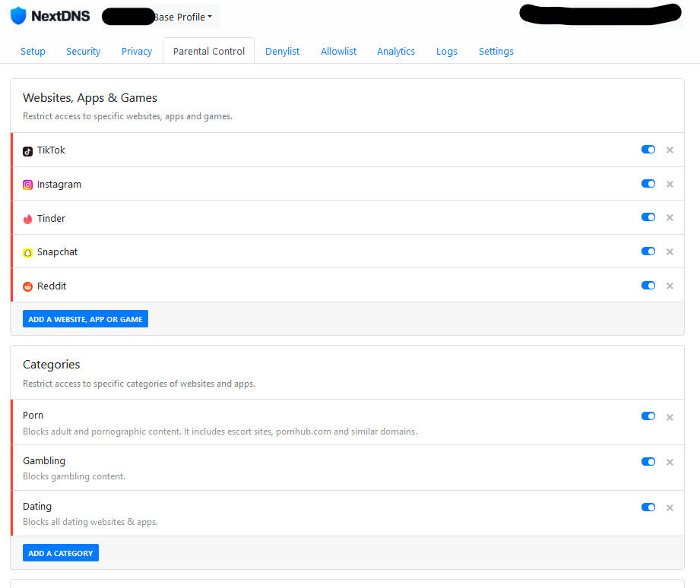Click the Add a Category button
The height and width of the screenshot is (588, 700).
point(61,553)
